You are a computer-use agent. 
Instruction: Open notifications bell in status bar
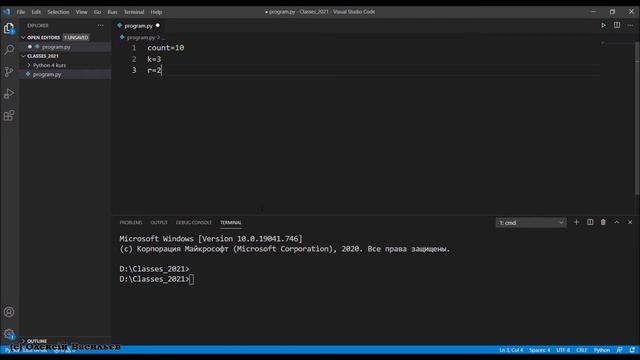pyautogui.click(x=632, y=350)
